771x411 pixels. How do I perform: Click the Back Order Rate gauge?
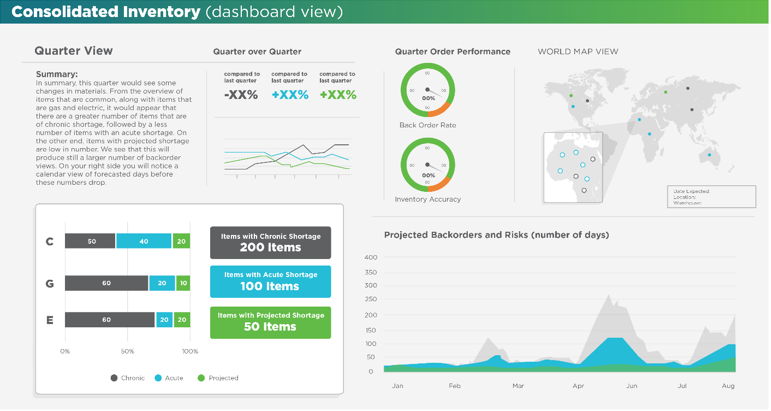click(x=428, y=89)
